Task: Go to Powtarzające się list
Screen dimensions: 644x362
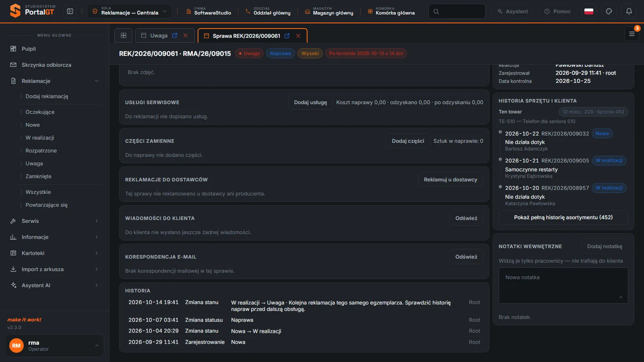Action: click(x=47, y=205)
